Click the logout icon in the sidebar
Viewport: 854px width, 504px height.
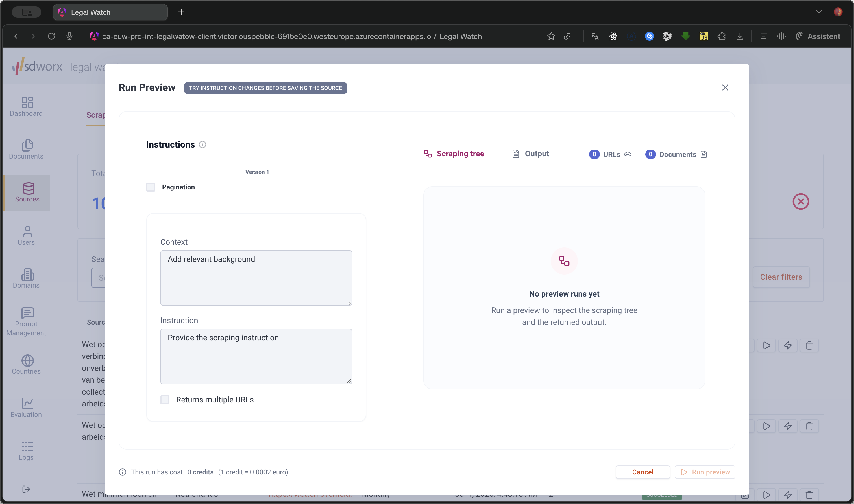pyautogui.click(x=26, y=489)
